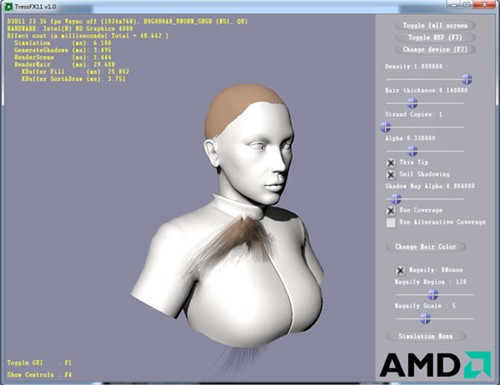This screenshot has width=500, height=385.
Task: Toggle the Magnify: RMouse checkbox
Action: pos(400,270)
